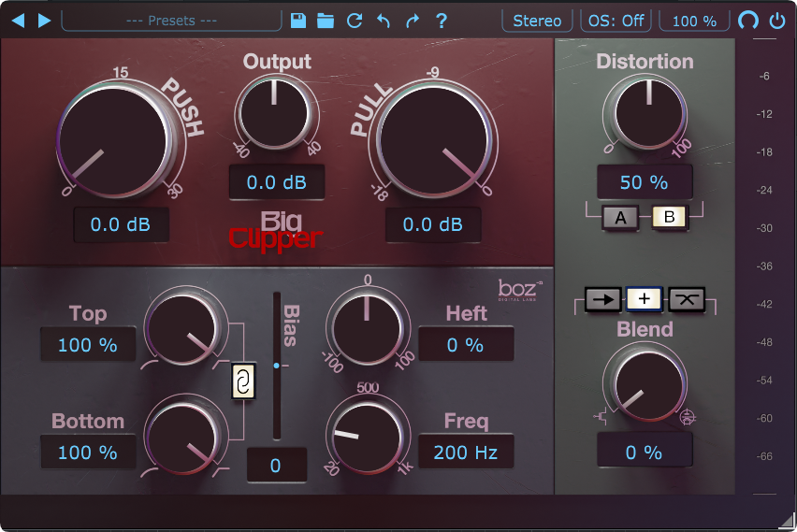This screenshot has height=532, width=797.
Task: Load the next preset with right arrow
Action: 45,21
